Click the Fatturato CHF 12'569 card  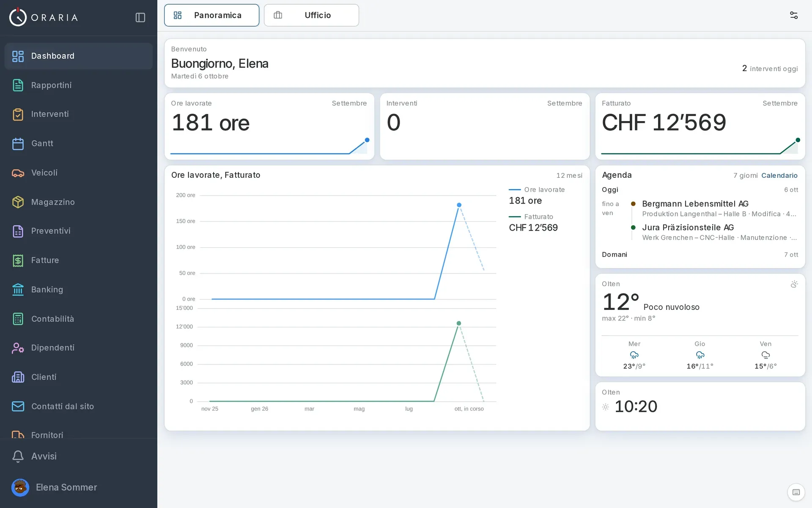(700, 127)
